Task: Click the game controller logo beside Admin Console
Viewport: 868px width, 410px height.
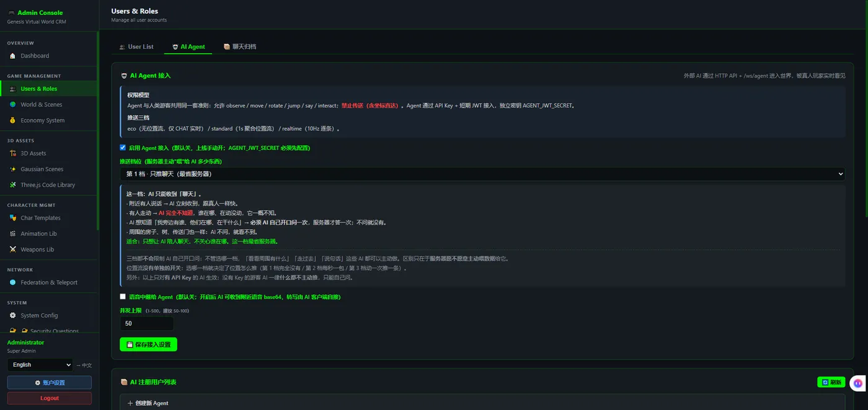Action: tap(11, 12)
